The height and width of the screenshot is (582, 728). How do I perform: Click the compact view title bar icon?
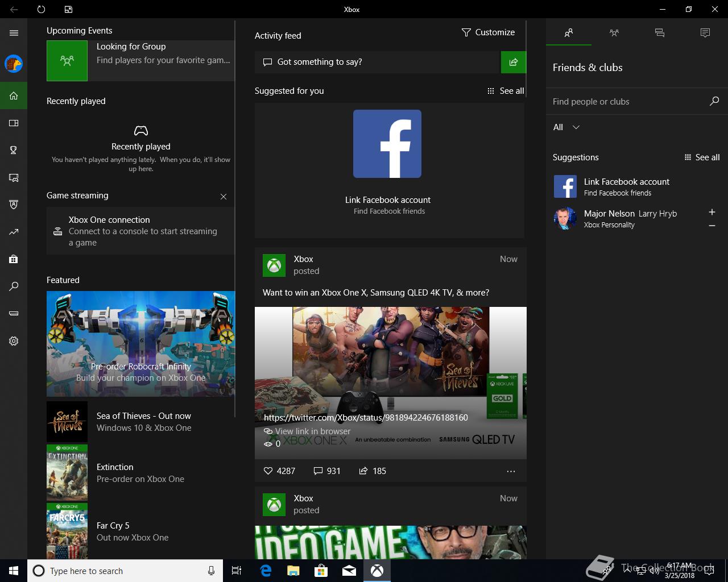click(68, 9)
